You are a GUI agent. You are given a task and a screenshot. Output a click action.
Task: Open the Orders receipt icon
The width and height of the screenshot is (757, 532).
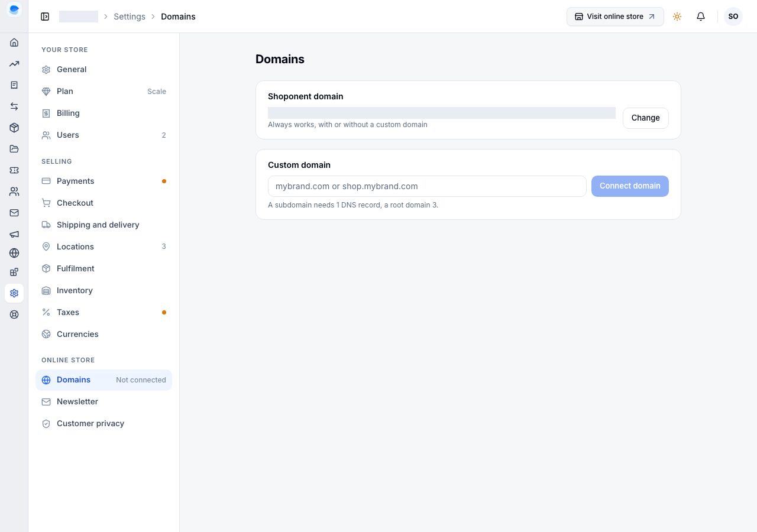[14, 85]
